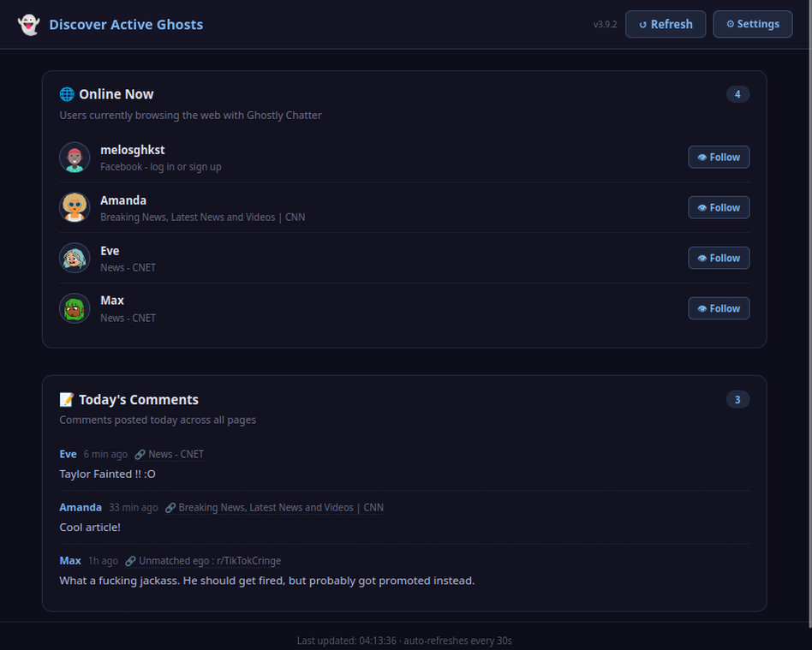Click the 'Online Now' heading
This screenshot has height=650, width=812.
click(x=116, y=94)
